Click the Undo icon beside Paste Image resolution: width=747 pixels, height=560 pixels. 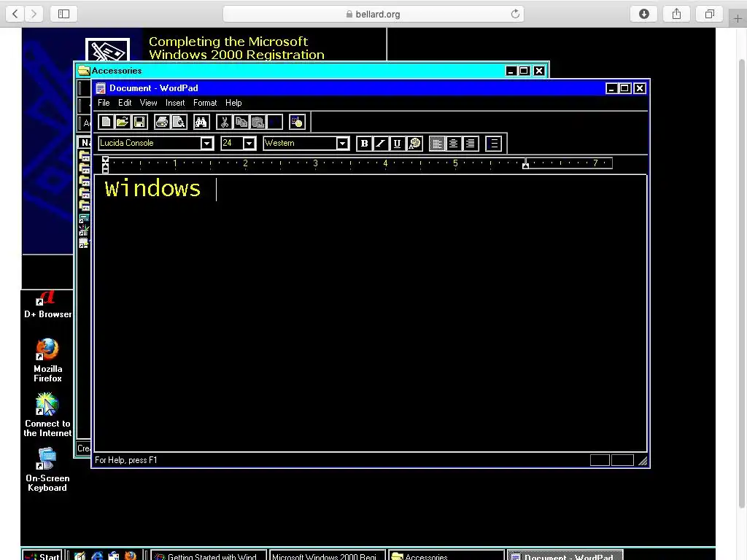pyautogui.click(x=274, y=122)
